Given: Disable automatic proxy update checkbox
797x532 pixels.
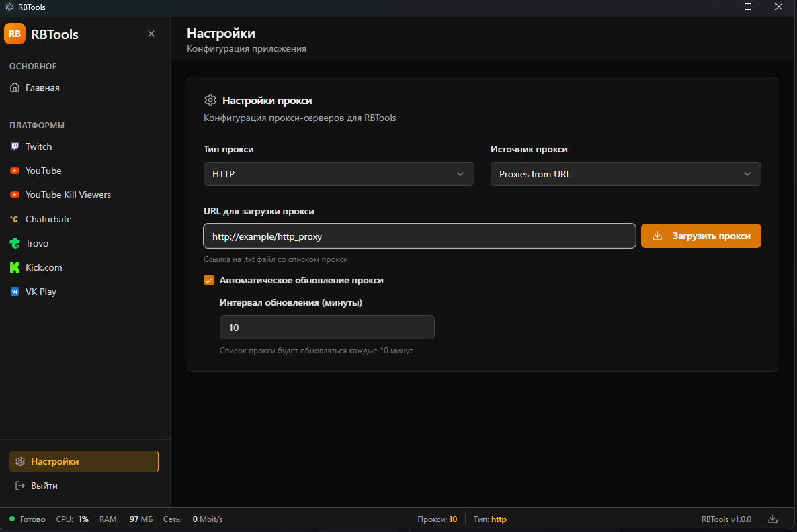Looking at the screenshot, I should tap(209, 280).
